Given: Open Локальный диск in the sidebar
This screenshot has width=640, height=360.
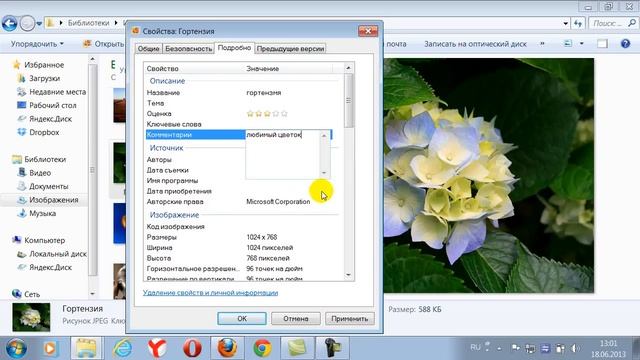Looking at the screenshot, I should pos(52,254).
